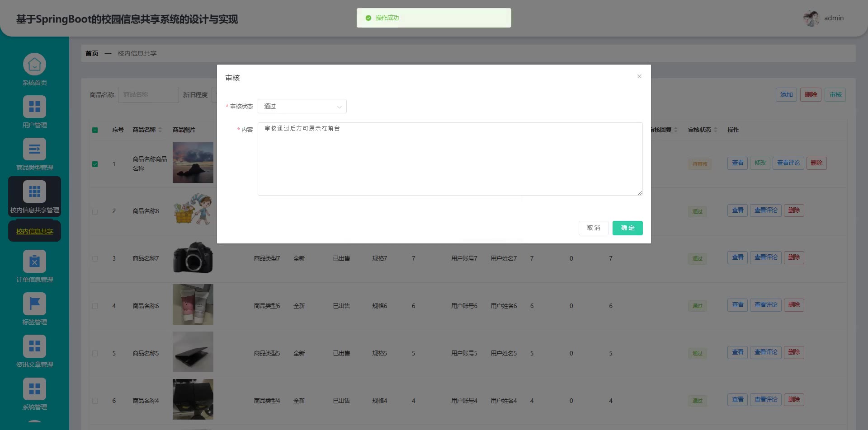Open the wallet thumbnail for 商品名称5
Screen dimensions: 868x430
(193, 352)
